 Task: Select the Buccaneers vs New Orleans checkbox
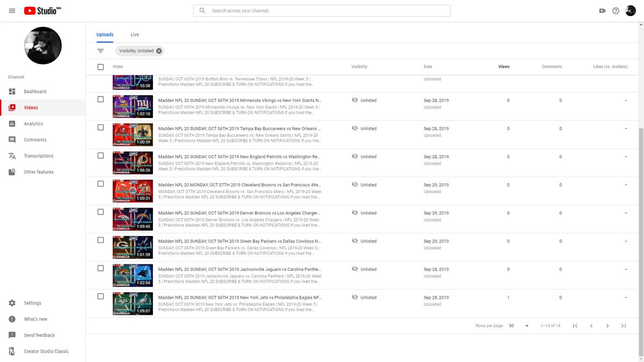100,127
